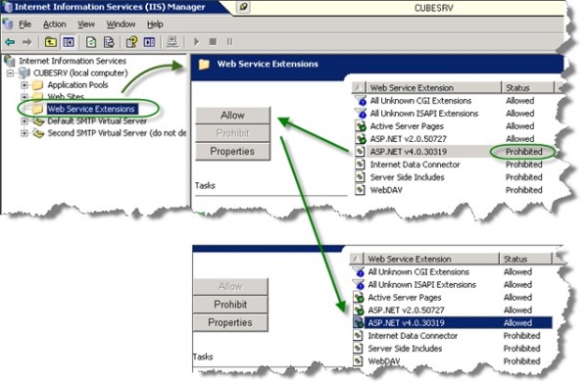Sort by Status column header, upper list

pos(528,88)
